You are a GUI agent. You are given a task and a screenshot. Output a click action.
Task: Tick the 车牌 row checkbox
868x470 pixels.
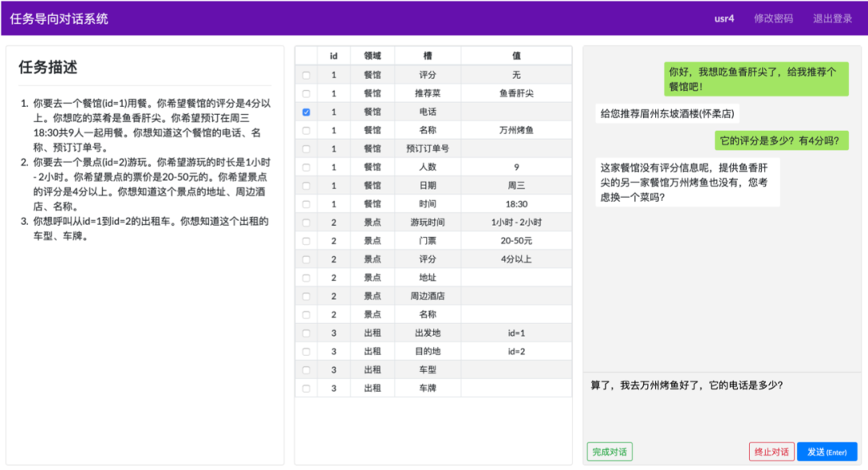coord(305,389)
